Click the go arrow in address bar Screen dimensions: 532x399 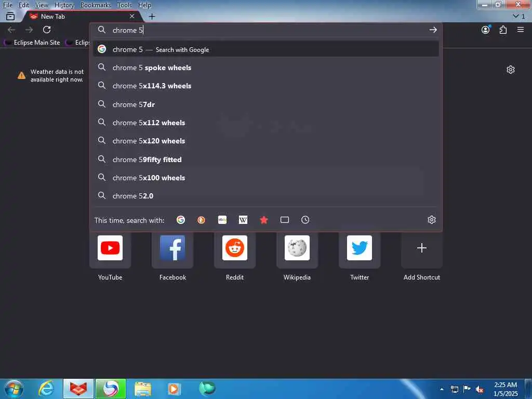(433, 30)
